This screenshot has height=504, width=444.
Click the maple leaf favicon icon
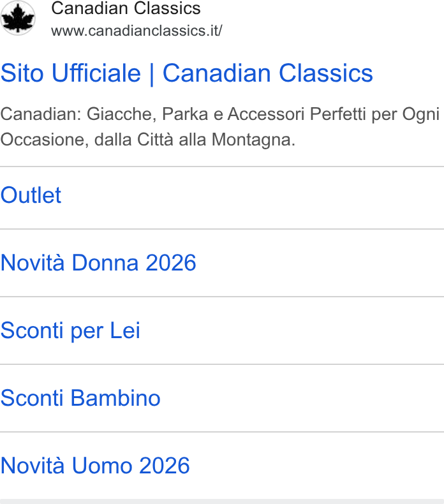(17, 18)
